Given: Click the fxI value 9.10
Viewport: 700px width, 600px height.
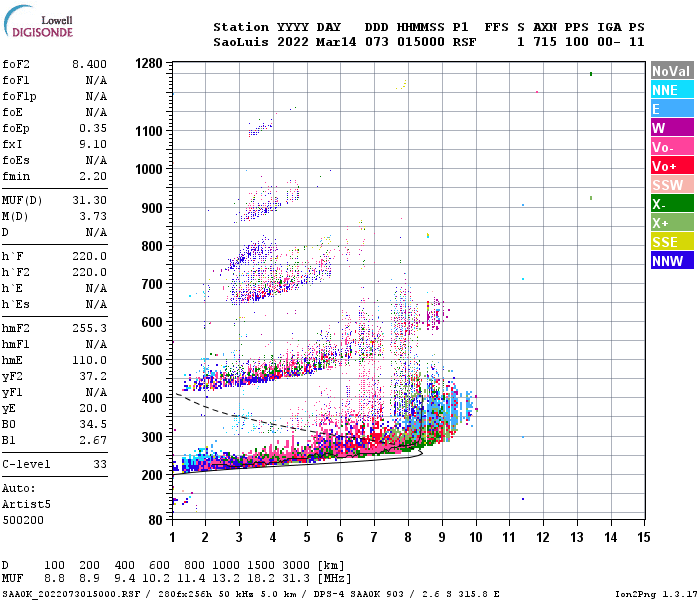Looking at the screenshot, I should 93,144.
